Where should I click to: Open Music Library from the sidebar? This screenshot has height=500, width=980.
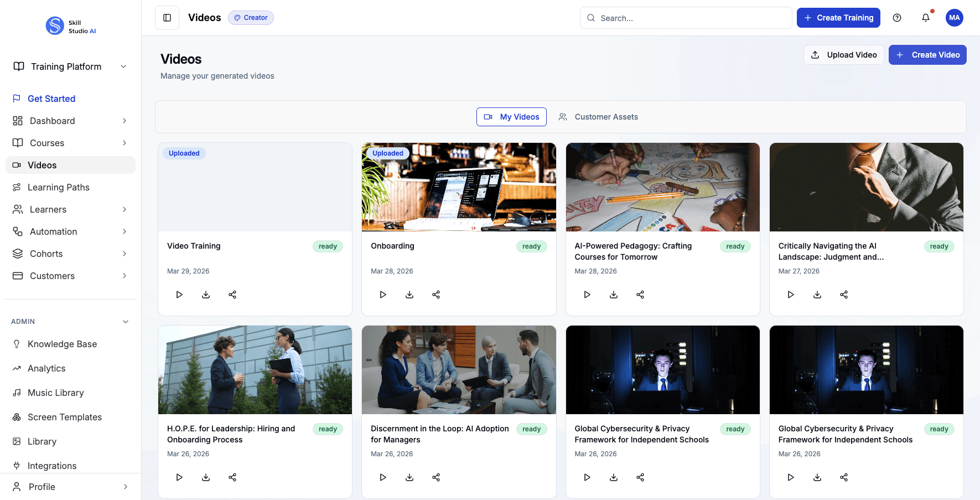[x=55, y=392]
